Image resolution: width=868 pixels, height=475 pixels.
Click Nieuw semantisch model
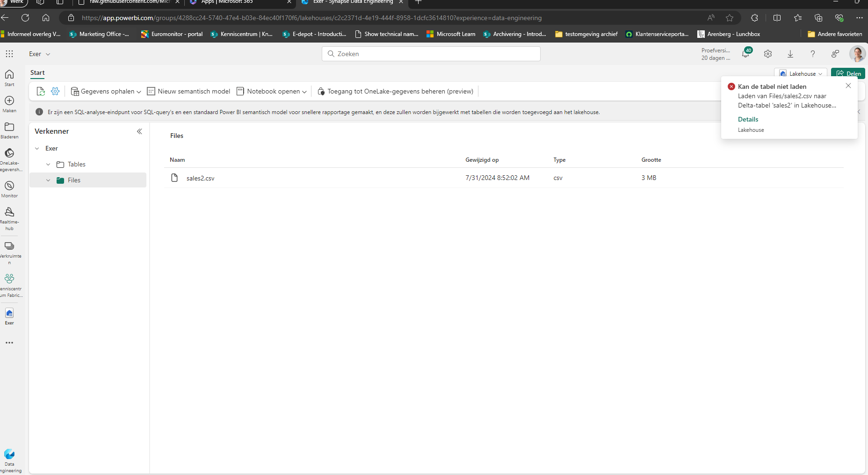point(188,91)
